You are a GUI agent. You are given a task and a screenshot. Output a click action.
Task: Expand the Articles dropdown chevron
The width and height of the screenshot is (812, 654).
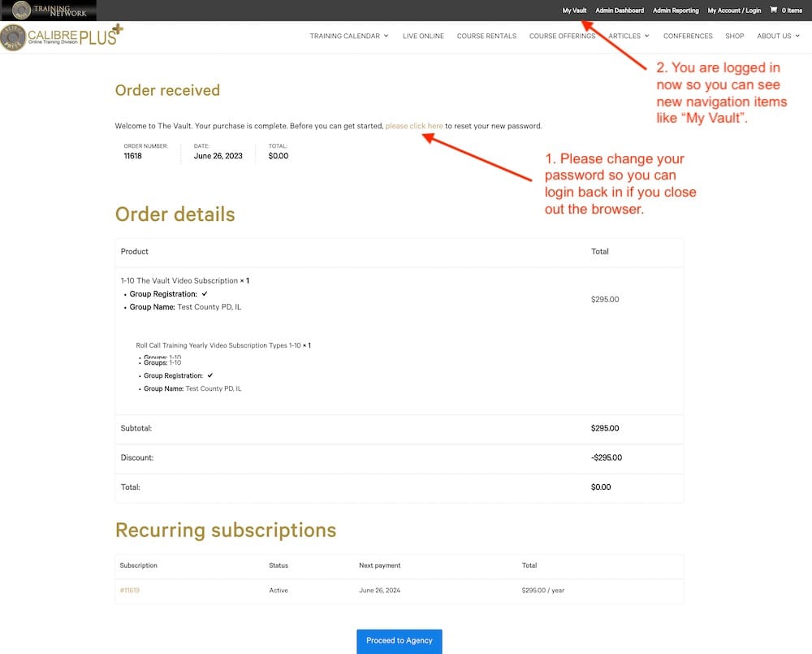647,36
